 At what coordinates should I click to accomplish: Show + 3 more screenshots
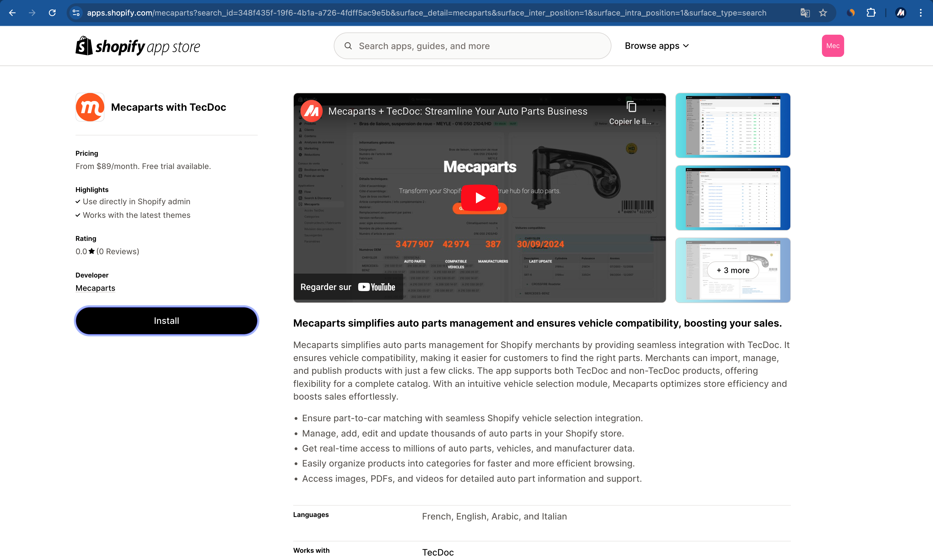[733, 270]
